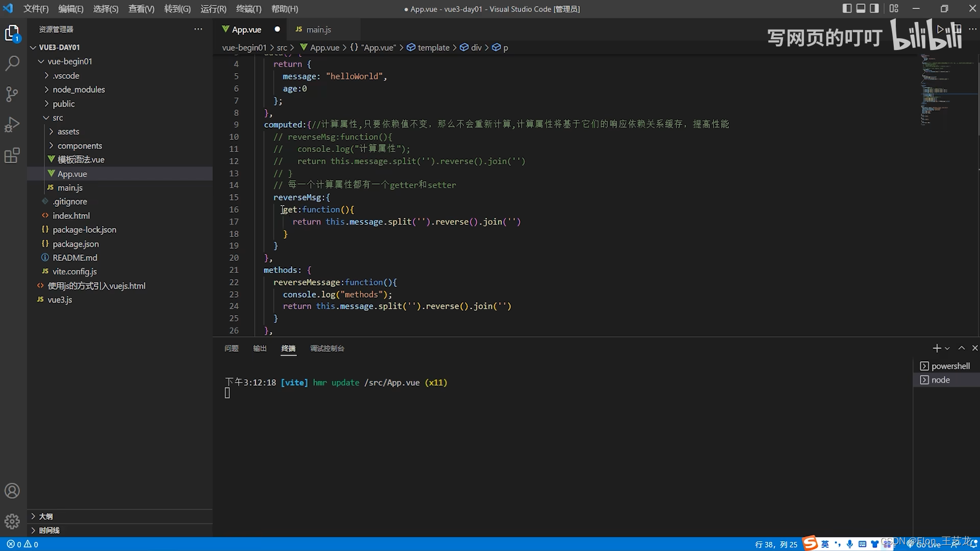
Task: Open the Extensions view
Action: point(12,155)
